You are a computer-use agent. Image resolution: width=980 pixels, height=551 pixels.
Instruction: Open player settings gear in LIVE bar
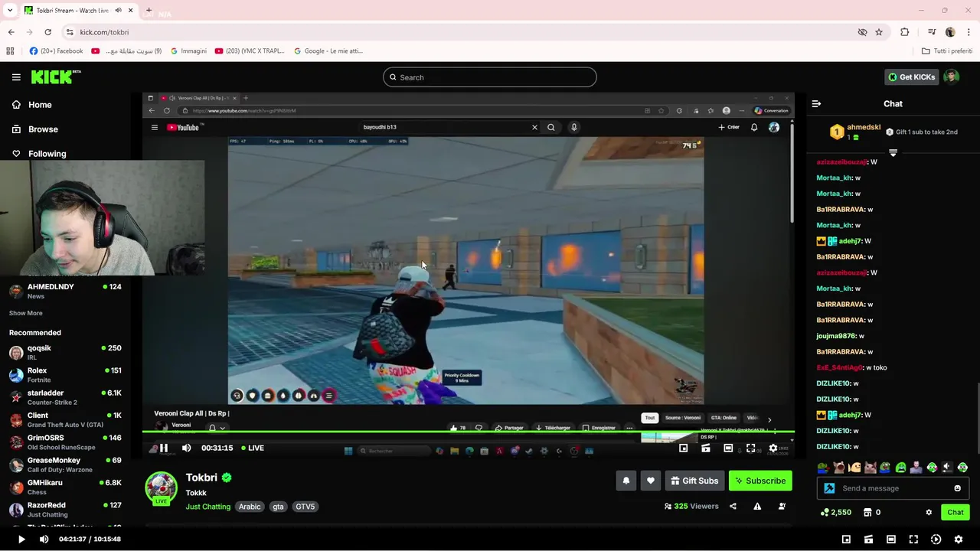[773, 448]
